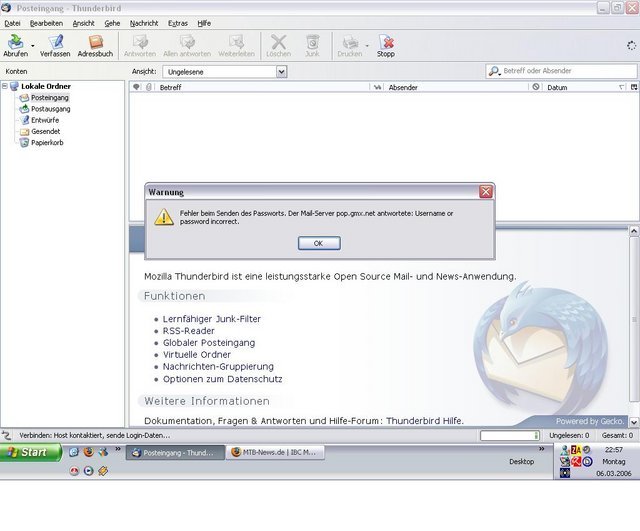Open the Posteingang - Thunderbird taskbar button
Screen dimensions: 640x531
176,453
